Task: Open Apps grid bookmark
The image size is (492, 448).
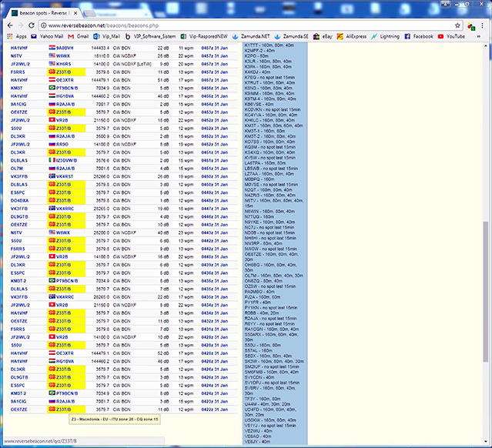Action: click(x=17, y=36)
